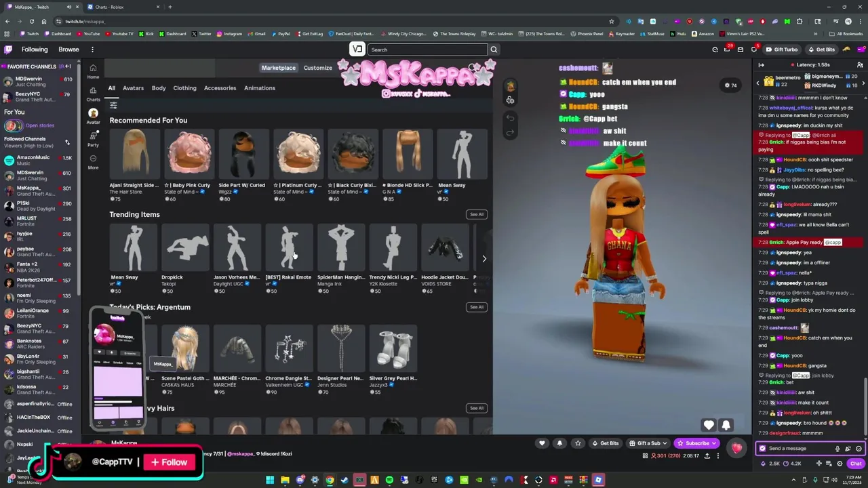Open the Browse link in header
Image resolution: width=868 pixels, height=488 pixels.
coord(68,49)
